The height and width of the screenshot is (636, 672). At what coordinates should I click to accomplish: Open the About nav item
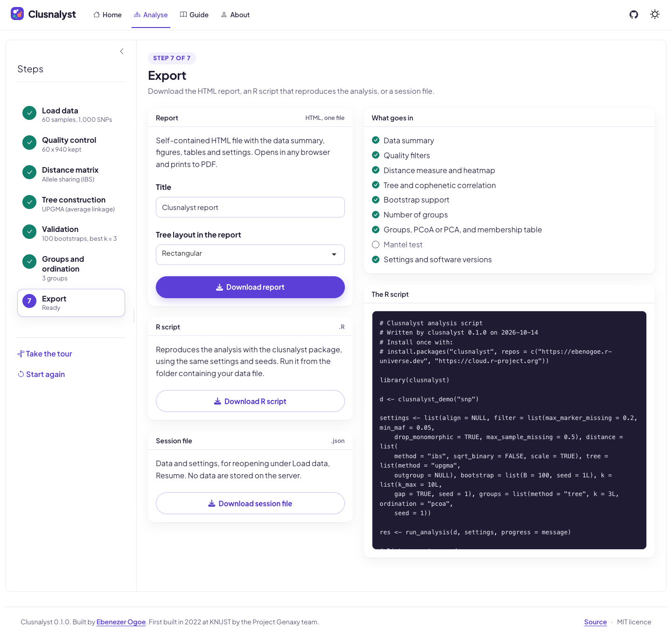[235, 15]
